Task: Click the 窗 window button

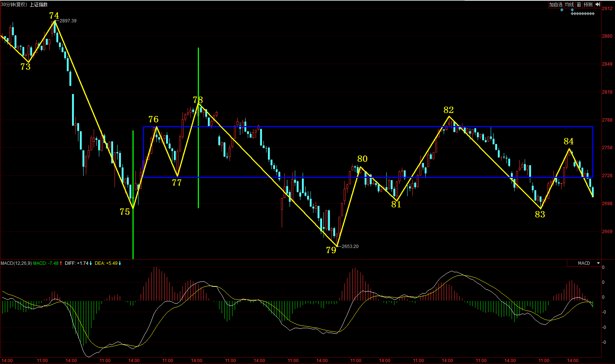Action: click(x=579, y=4)
